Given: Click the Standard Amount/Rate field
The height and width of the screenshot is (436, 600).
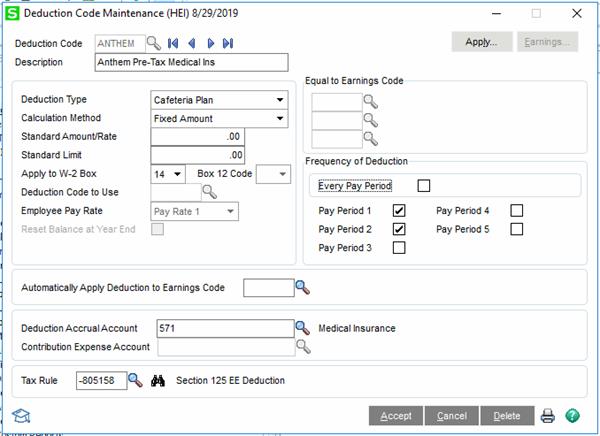Looking at the screenshot, I should [x=197, y=137].
